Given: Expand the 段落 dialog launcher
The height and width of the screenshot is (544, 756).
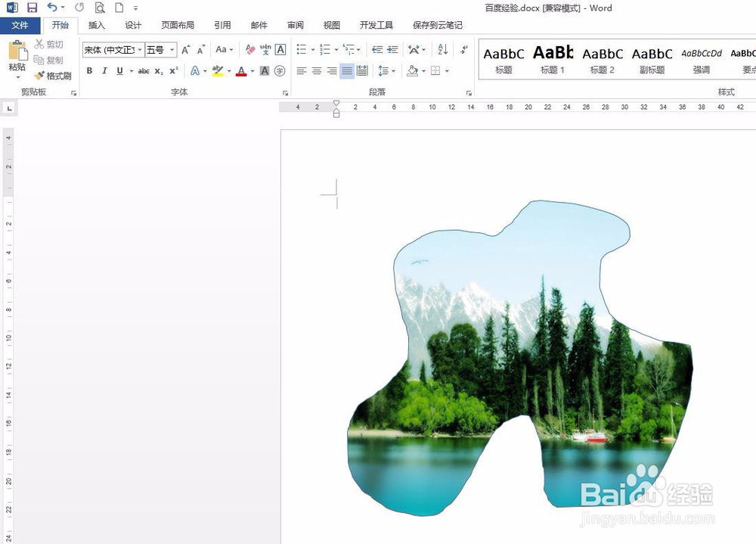Looking at the screenshot, I should pyautogui.click(x=469, y=93).
